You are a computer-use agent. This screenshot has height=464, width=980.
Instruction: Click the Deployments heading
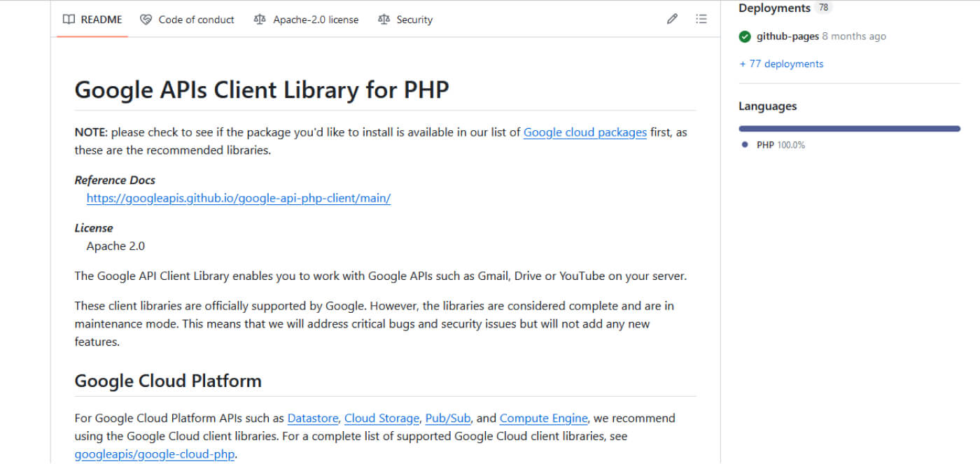(x=774, y=8)
